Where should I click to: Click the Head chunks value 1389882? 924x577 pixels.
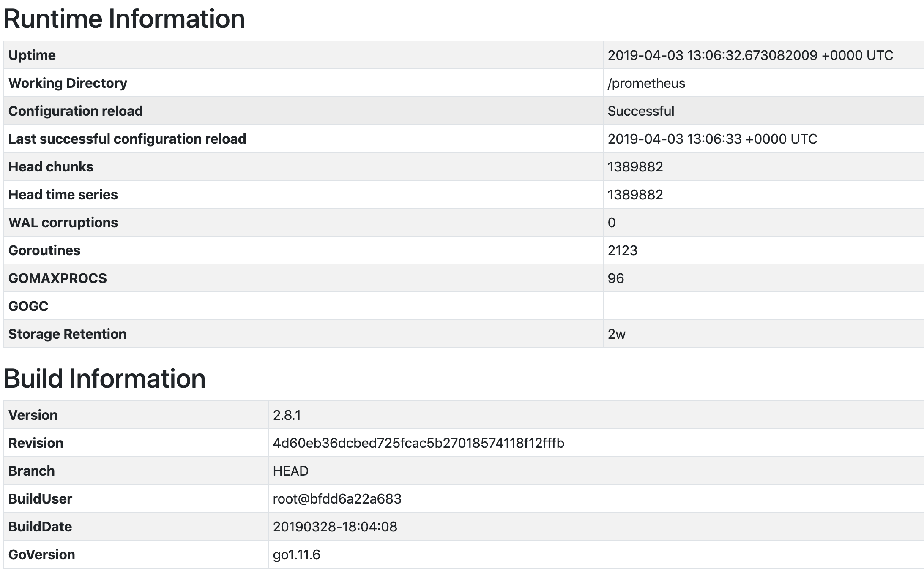click(635, 167)
